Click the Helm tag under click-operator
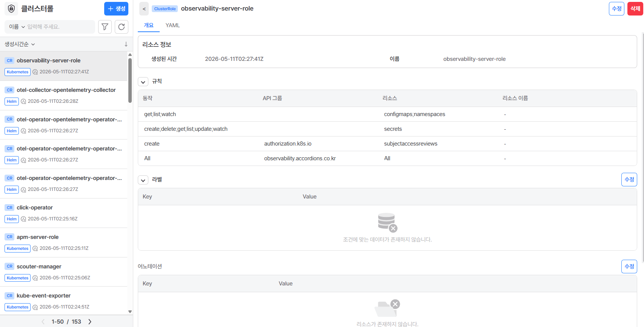Screen dimensions: 644x327 point(12,219)
